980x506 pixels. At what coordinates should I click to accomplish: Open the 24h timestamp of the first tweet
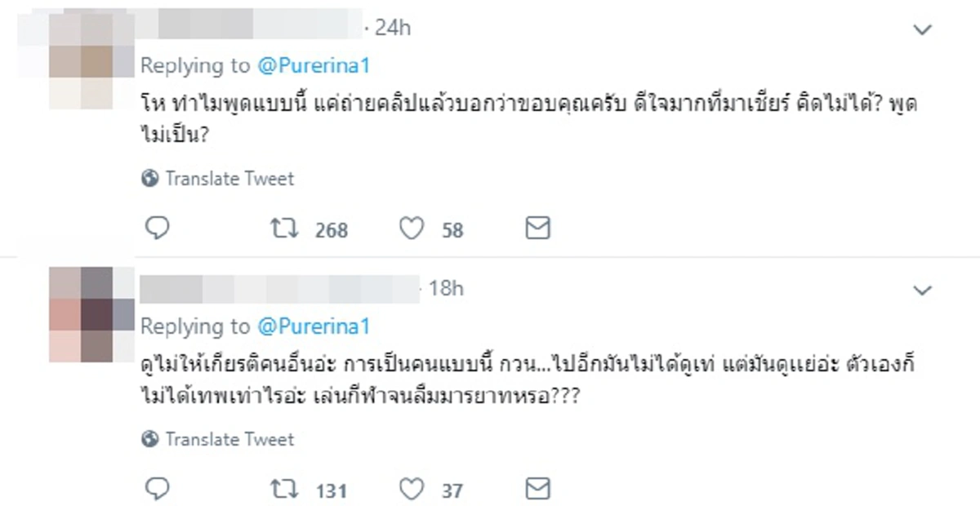point(394,27)
